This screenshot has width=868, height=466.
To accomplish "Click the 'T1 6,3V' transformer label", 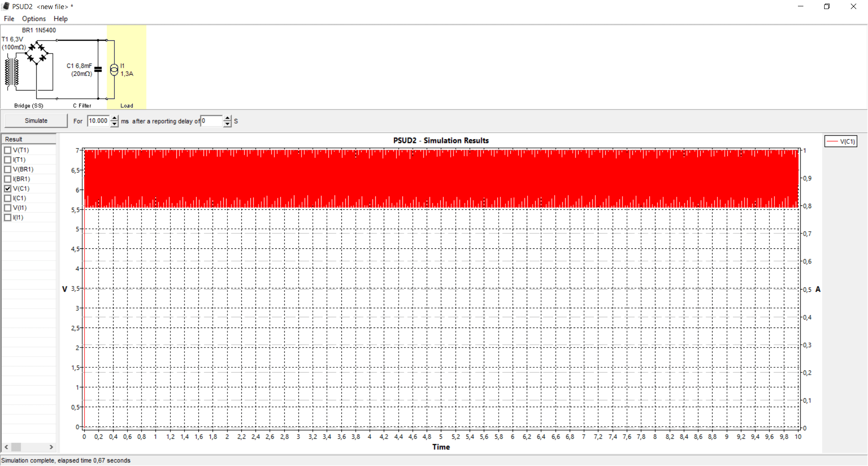I will point(13,39).
